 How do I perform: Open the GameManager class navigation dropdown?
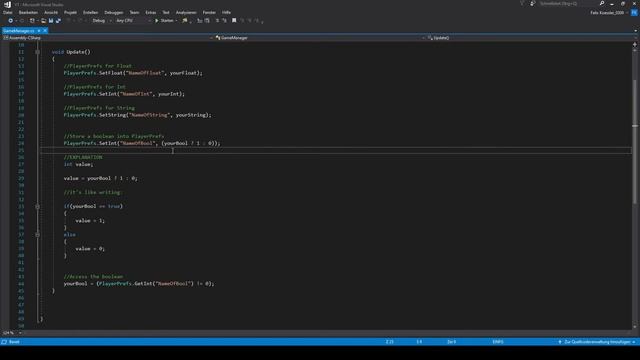[x=319, y=38]
